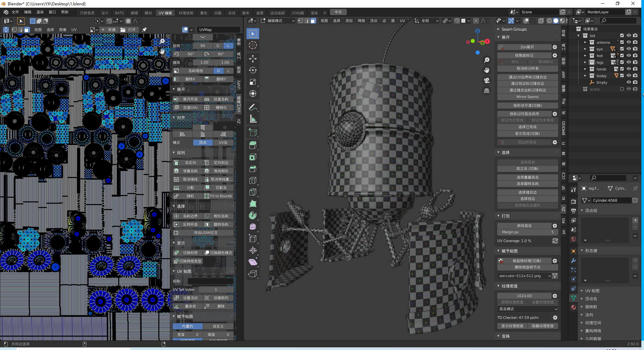
Task: Select the Annotate pencil tool
Action: coord(253,107)
